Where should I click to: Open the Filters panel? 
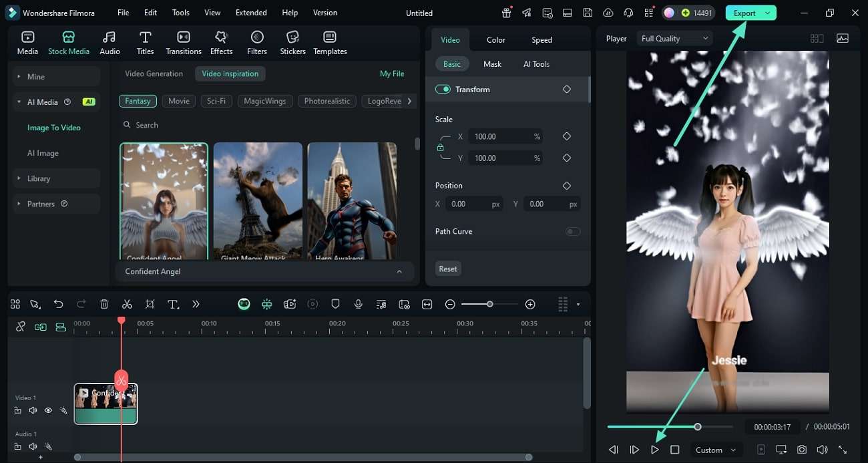click(x=257, y=43)
